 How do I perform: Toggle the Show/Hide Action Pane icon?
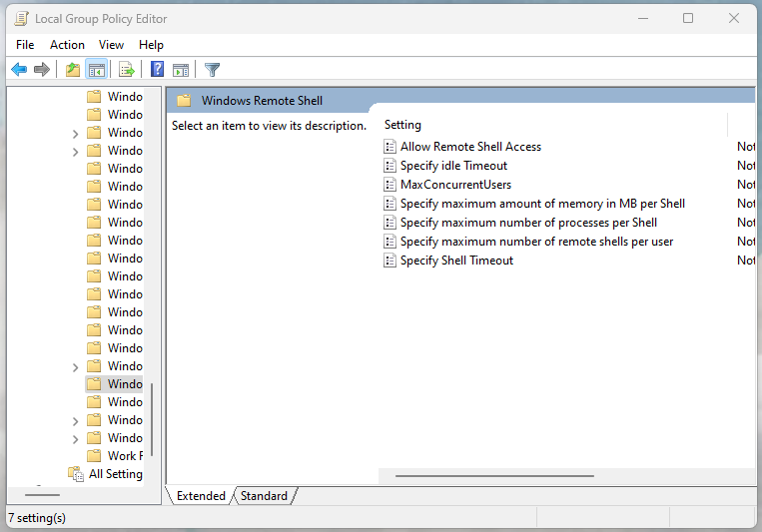[x=181, y=69]
